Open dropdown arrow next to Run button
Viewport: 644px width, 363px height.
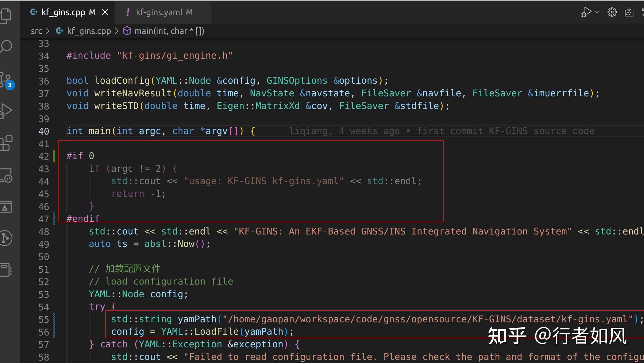[x=597, y=12]
